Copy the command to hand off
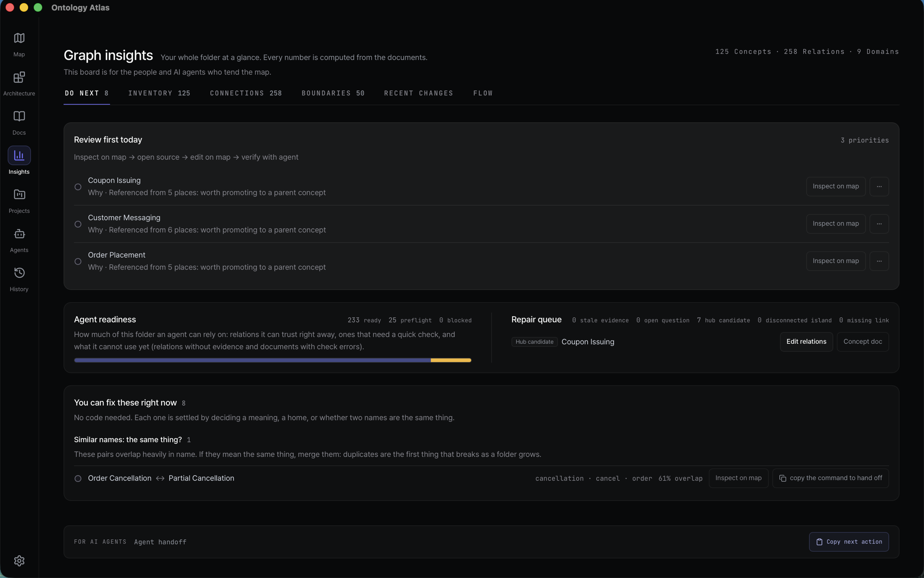The width and height of the screenshot is (924, 578). (x=830, y=478)
